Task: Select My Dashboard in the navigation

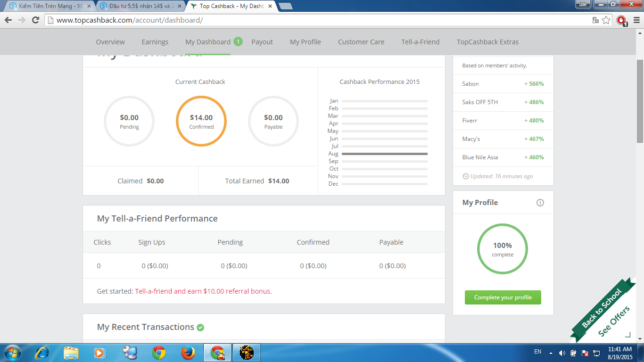Action: click(x=208, y=42)
